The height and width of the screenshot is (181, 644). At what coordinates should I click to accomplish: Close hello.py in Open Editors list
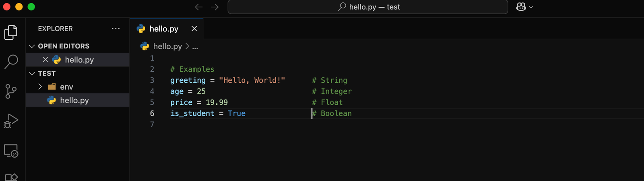pyautogui.click(x=45, y=60)
